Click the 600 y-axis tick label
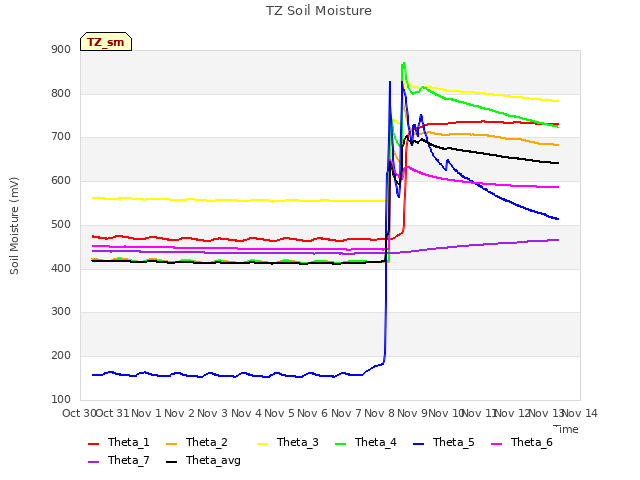 (x=61, y=181)
